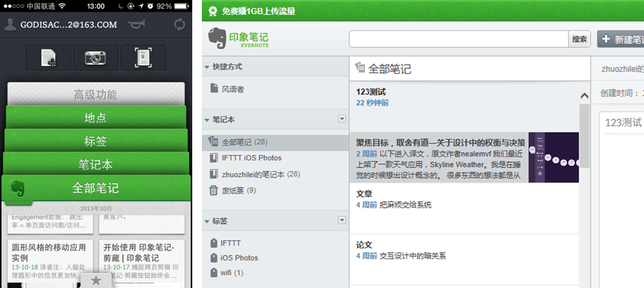Click the 新建笔记 button

click(620, 39)
